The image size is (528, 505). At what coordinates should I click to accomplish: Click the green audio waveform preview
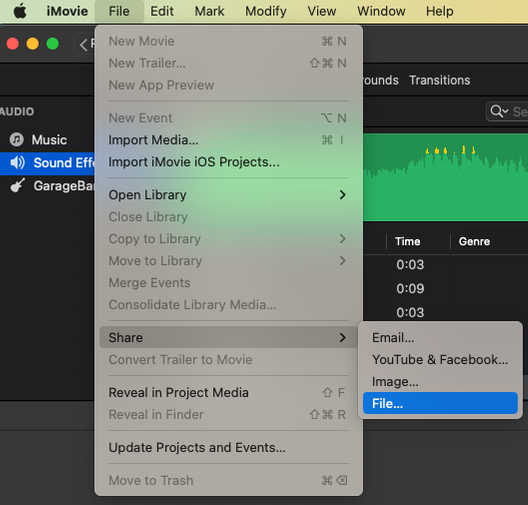click(x=446, y=177)
